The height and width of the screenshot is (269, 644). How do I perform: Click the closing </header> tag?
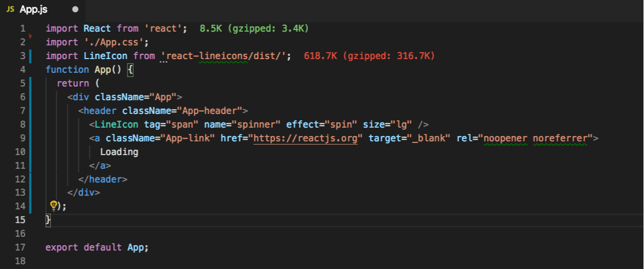pyautogui.click(x=103, y=179)
